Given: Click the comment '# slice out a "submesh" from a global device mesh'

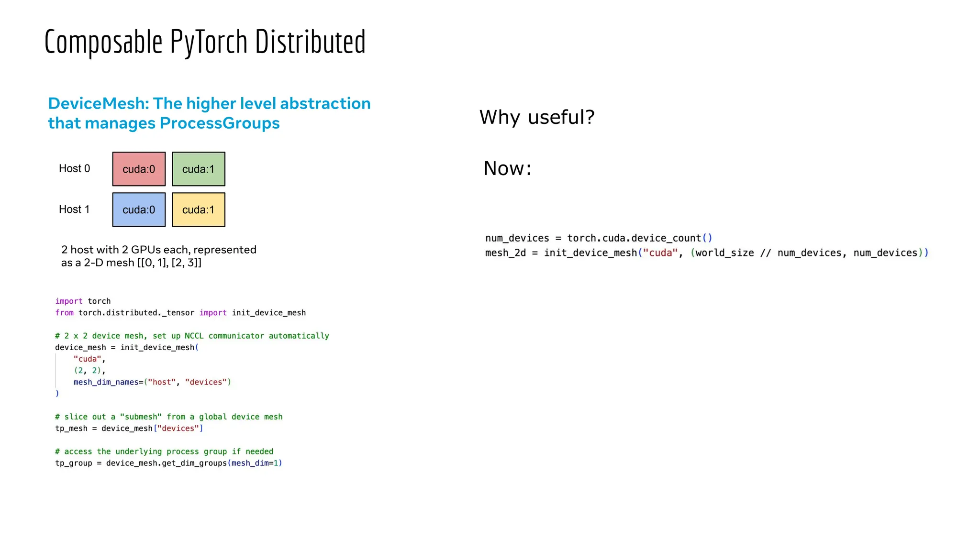Looking at the screenshot, I should [169, 417].
